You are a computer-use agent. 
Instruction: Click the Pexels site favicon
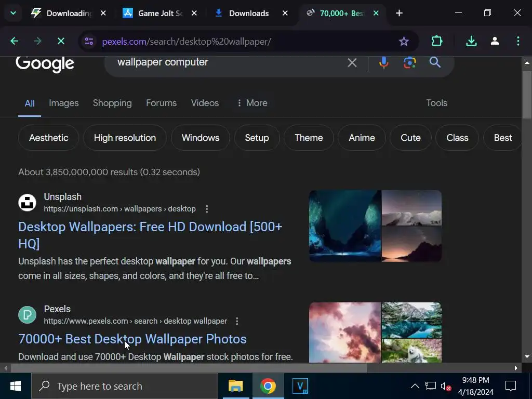27,315
